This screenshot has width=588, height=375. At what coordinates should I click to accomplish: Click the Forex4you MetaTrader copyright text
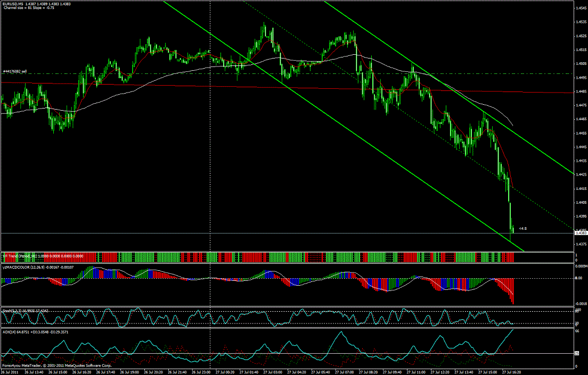point(56,365)
